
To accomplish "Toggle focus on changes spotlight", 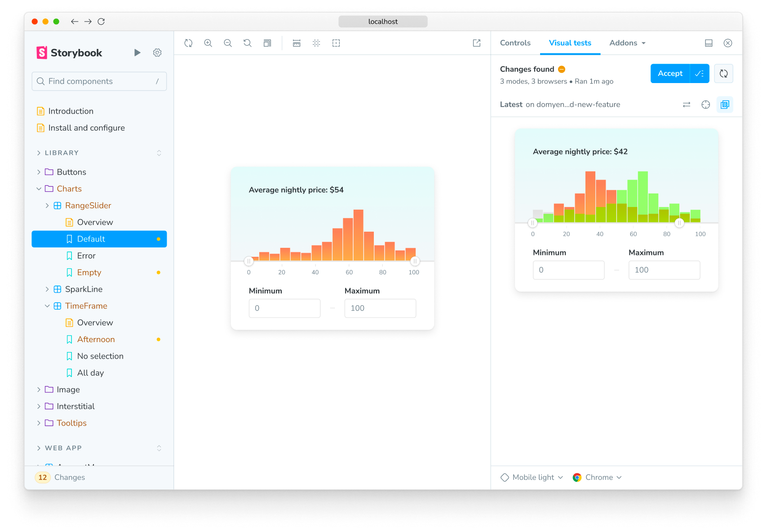I will (706, 105).
